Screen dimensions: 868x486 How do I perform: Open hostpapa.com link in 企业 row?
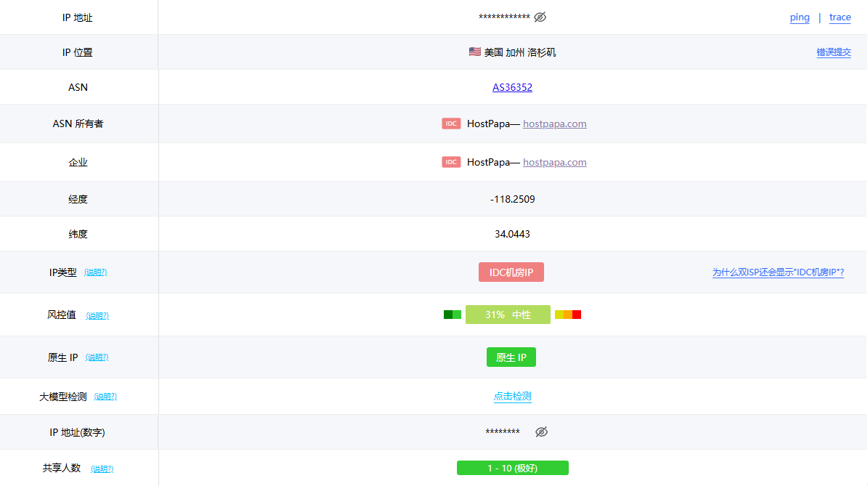point(554,162)
